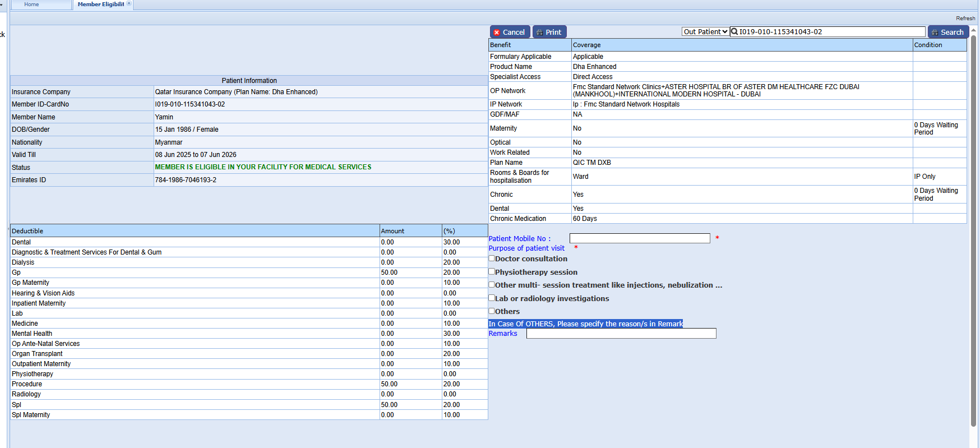Screen dimensions: 980x448
Task: Click the top-left dropdown arrow icon
Action: pos(2,4)
